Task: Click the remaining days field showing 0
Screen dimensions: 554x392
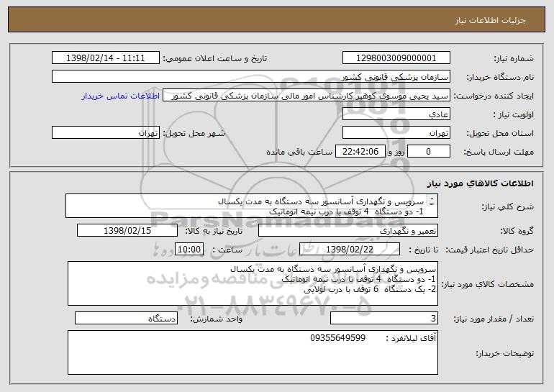Action: tap(429, 152)
